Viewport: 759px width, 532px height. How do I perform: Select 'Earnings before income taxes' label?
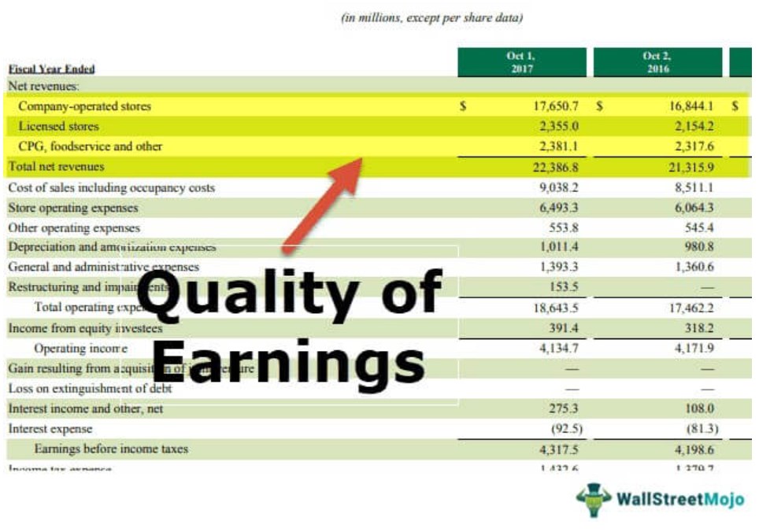pyautogui.click(x=111, y=449)
